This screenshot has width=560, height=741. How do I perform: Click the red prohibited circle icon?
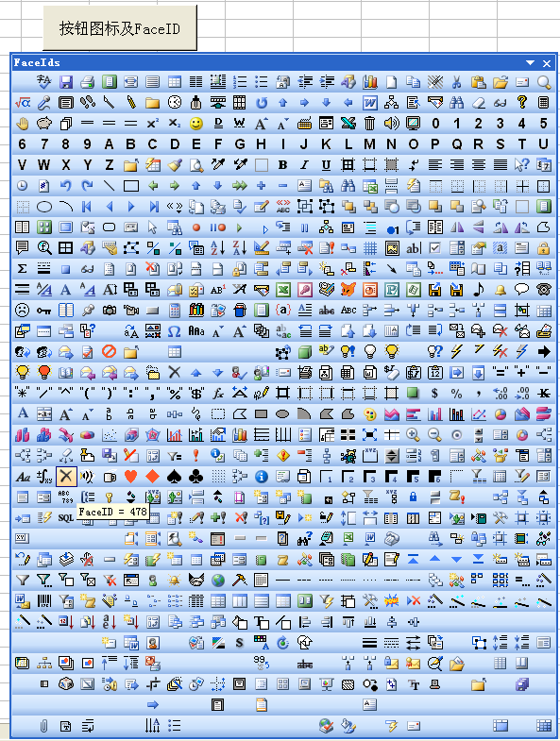pos(110,352)
